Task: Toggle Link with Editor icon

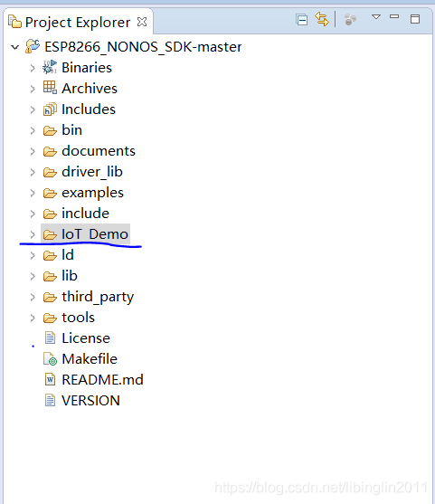Action: pyautogui.click(x=322, y=19)
